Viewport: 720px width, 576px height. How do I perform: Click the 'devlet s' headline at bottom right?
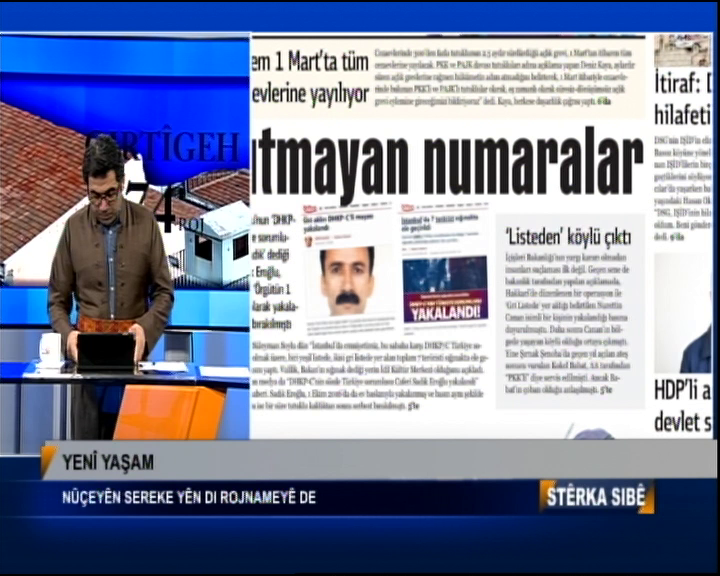pos(683,422)
